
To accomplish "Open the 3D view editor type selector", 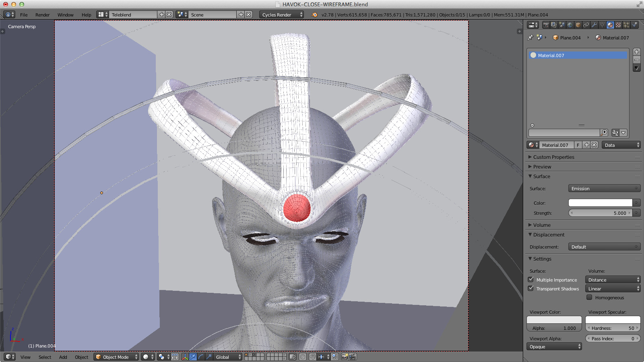I will [10, 357].
